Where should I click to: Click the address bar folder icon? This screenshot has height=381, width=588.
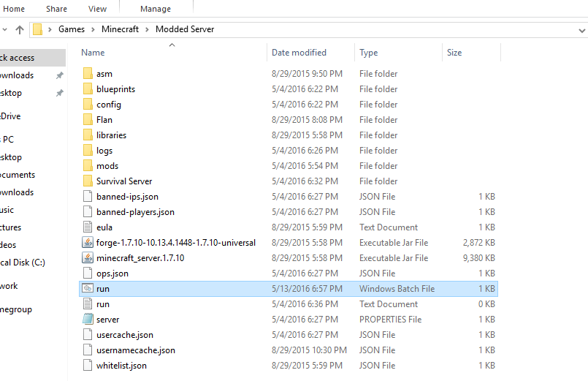pos(37,29)
